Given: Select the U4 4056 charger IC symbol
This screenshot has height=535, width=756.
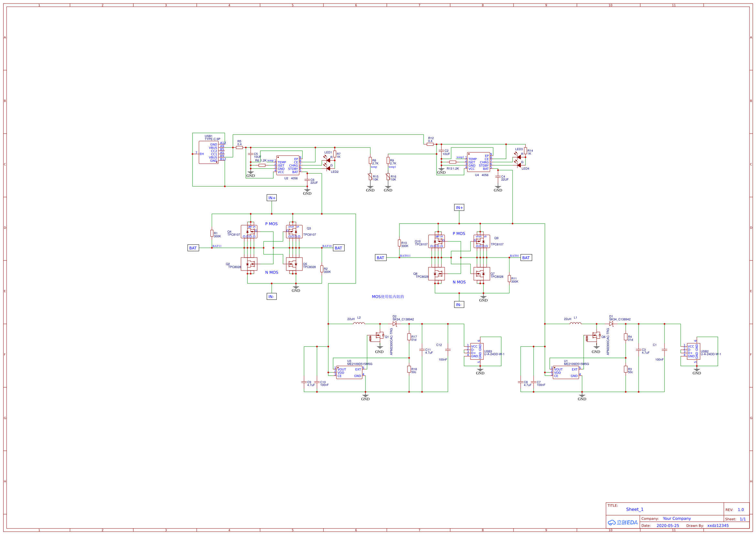Looking at the screenshot, I should pyautogui.click(x=478, y=162).
